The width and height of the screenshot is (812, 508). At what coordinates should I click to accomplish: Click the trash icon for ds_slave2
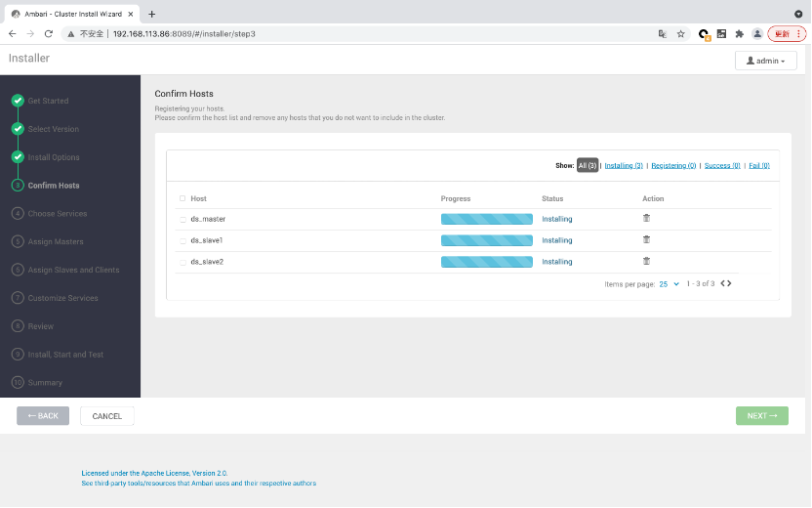tap(646, 262)
